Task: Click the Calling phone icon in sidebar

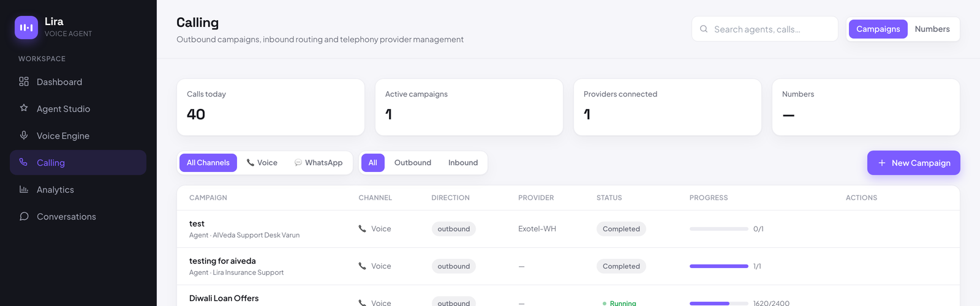Action: click(24, 162)
